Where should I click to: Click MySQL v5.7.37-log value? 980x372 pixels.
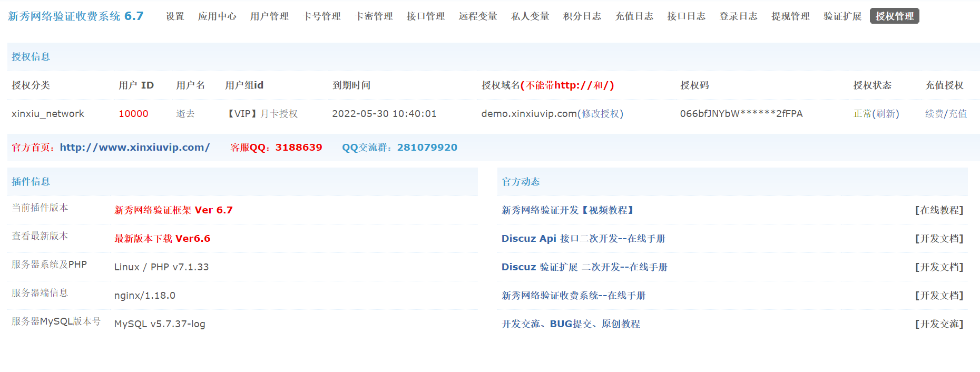(160, 324)
